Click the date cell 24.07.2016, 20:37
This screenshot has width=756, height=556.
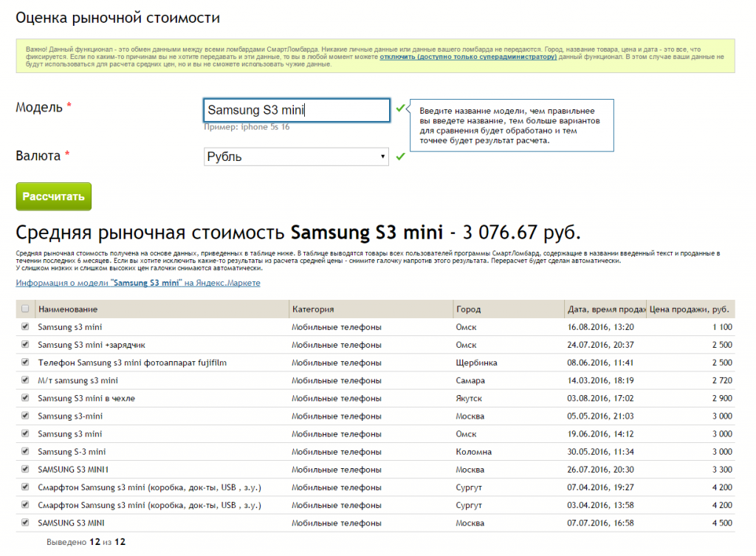pyautogui.click(x=600, y=345)
